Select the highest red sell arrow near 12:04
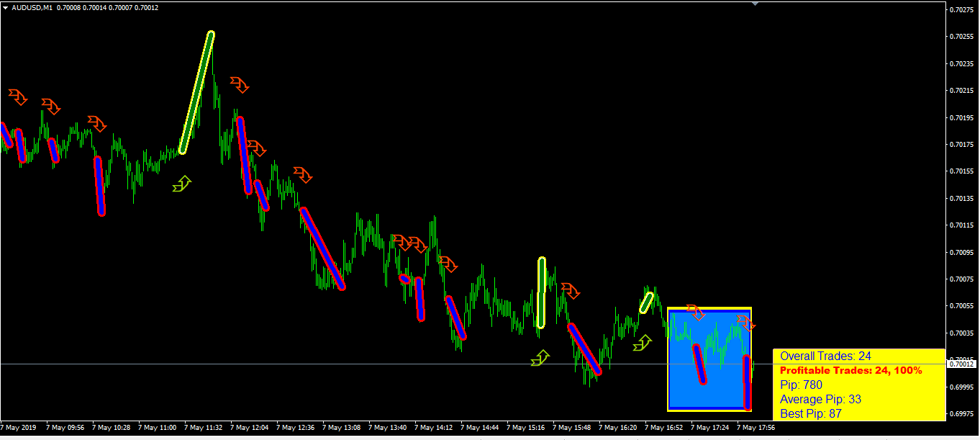980x440 pixels. pos(240,85)
